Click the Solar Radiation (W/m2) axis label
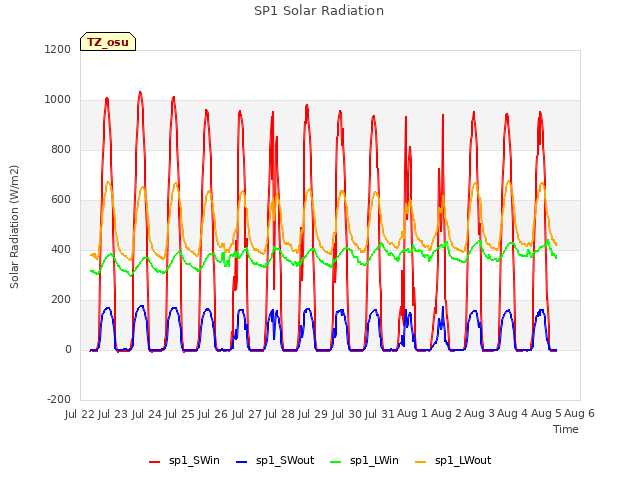The width and height of the screenshot is (640, 480). click(x=14, y=227)
